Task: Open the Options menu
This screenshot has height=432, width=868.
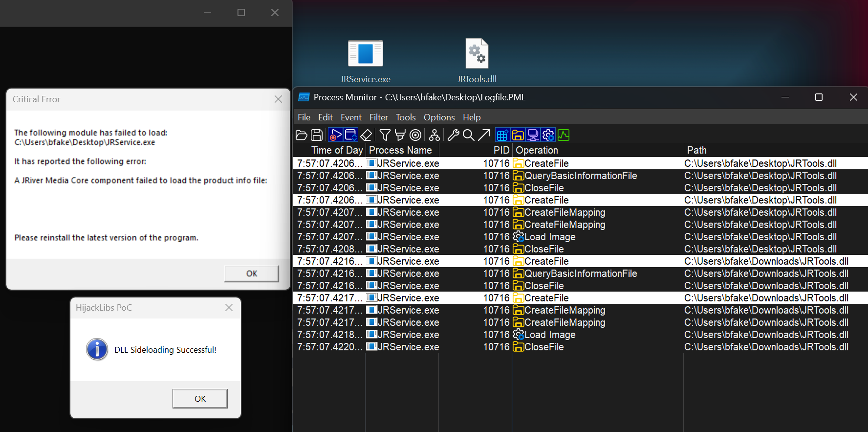Action: [x=439, y=117]
